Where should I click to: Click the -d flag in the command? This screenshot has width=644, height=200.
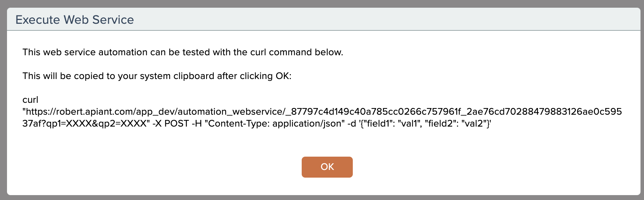pyautogui.click(x=351, y=124)
